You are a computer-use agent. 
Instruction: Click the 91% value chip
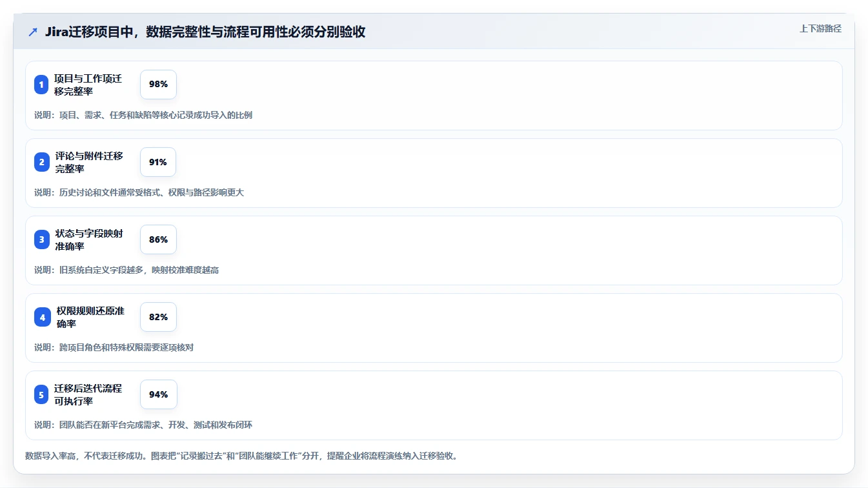158,162
